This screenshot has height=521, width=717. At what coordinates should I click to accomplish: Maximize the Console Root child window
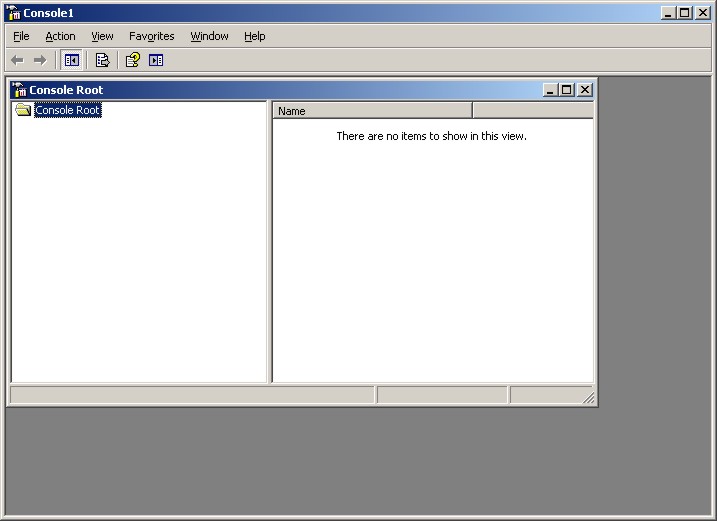click(x=567, y=90)
